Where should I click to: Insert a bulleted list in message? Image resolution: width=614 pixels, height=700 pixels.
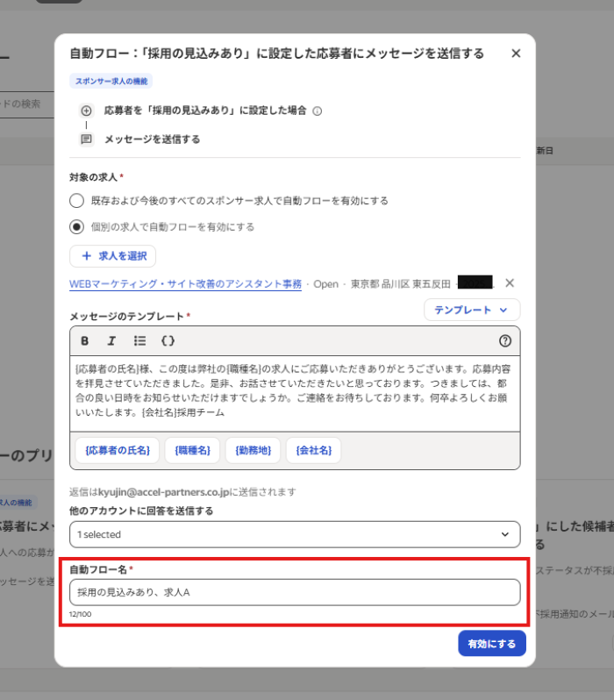139,340
